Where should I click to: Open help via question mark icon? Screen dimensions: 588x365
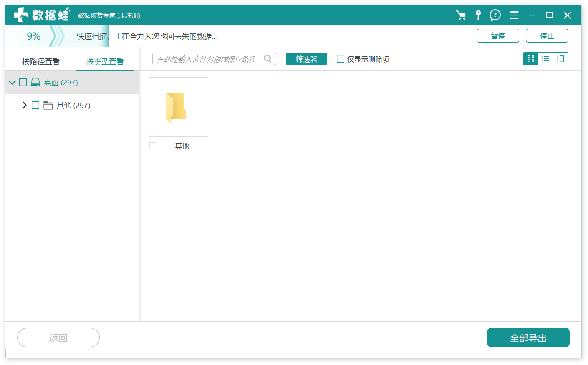pos(495,15)
